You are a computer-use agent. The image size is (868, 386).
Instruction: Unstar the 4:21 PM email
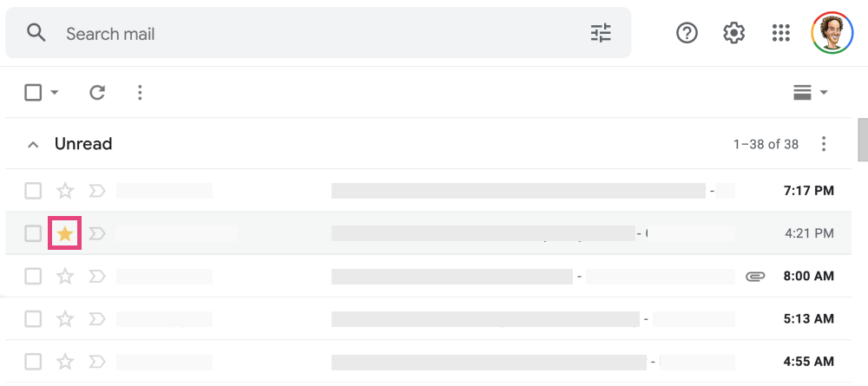[x=65, y=233]
